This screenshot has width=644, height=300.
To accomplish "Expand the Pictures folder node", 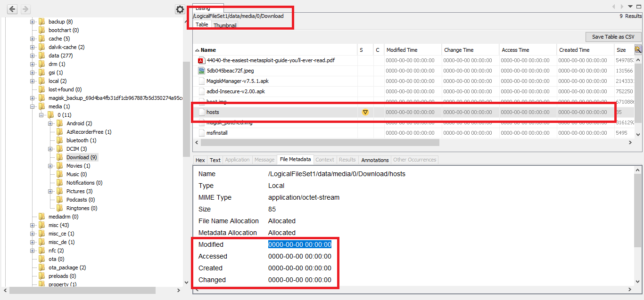I will pos(50,191).
